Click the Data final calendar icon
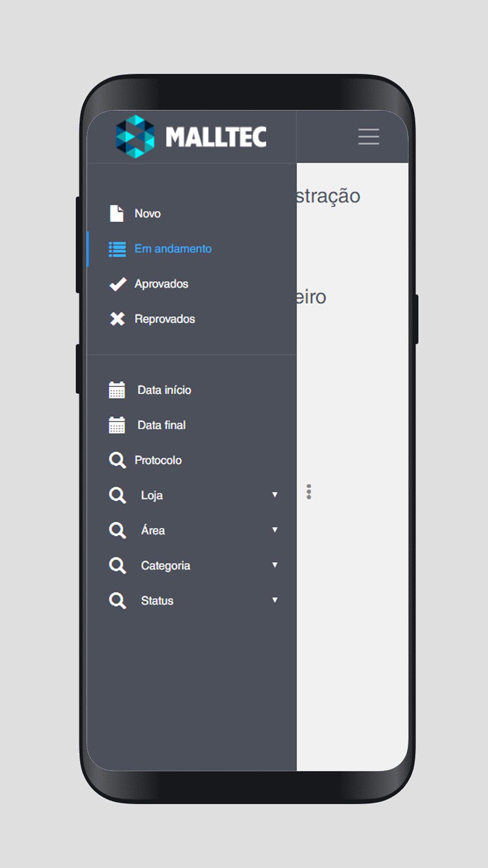Image resolution: width=488 pixels, height=868 pixels. pos(117,425)
